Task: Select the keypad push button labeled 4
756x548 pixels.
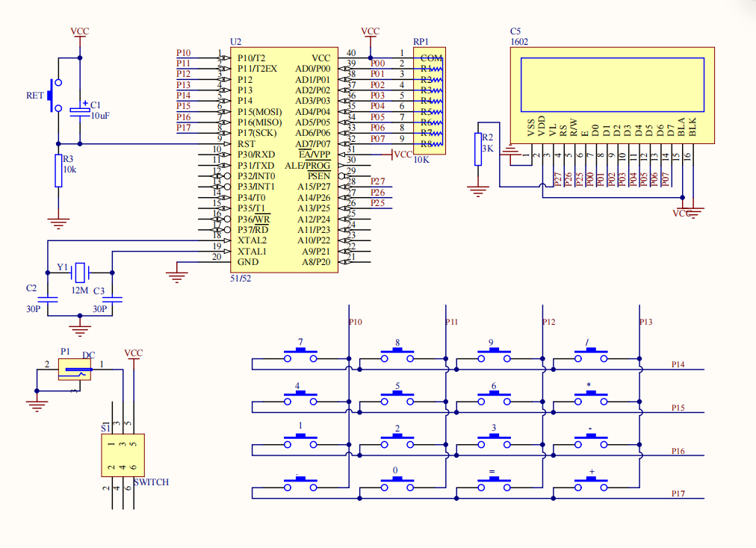Action: (x=300, y=398)
